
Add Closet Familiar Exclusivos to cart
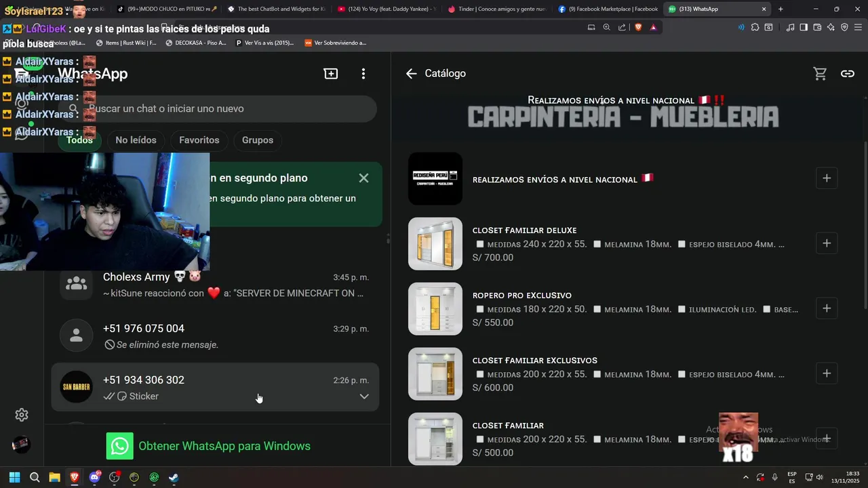tap(826, 373)
